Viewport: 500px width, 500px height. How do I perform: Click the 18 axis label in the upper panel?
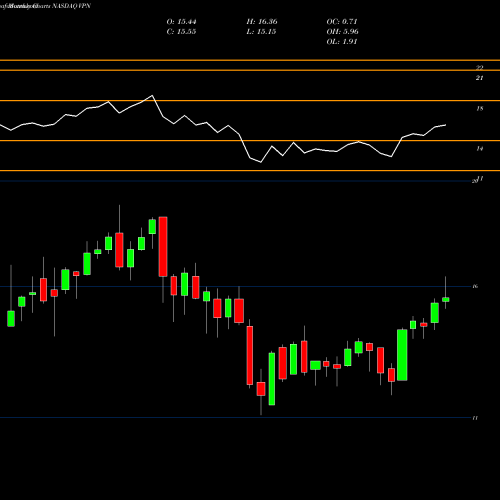[480, 108]
